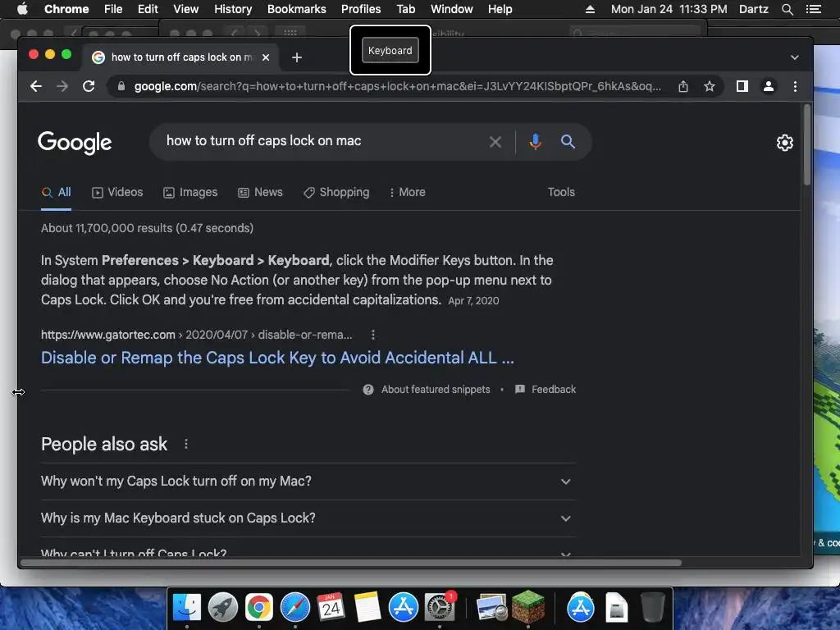The image size is (840, 630).
Task: Close the caps lock search tab
Action: pos(266,57)
